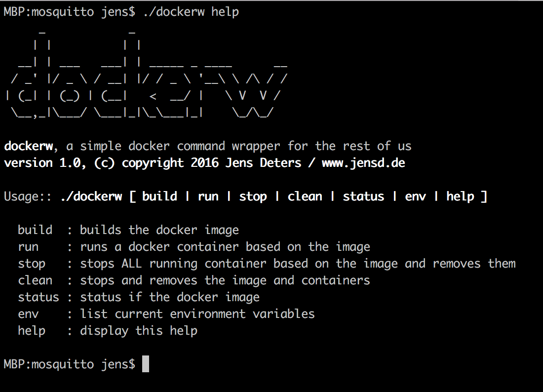Viewport: 543px width, 392px height.
Task: Click the stop command description text
Action: click(296, 263)
